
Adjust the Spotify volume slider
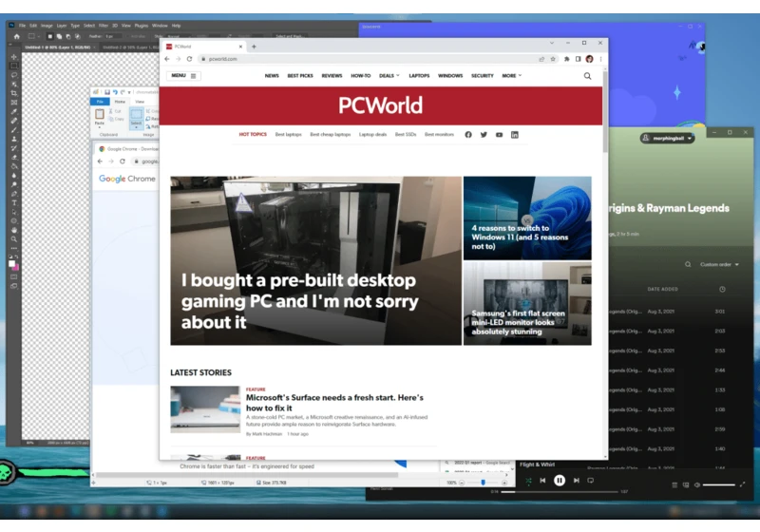[x=719, y=484]
